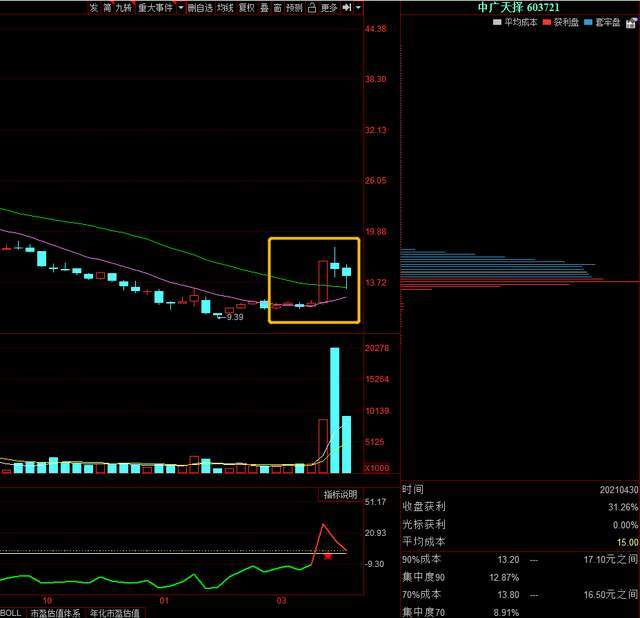Screen dimensions: 640x618
Task: Click the 19.88 price axis label
Action: pyautogui.click(x=376, y=232)
